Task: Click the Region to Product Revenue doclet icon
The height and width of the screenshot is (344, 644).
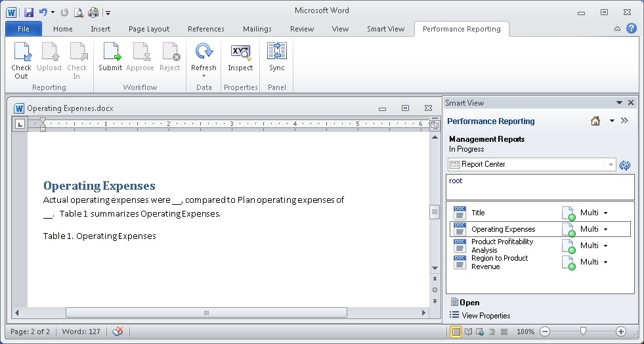Action: pos(460,262)
